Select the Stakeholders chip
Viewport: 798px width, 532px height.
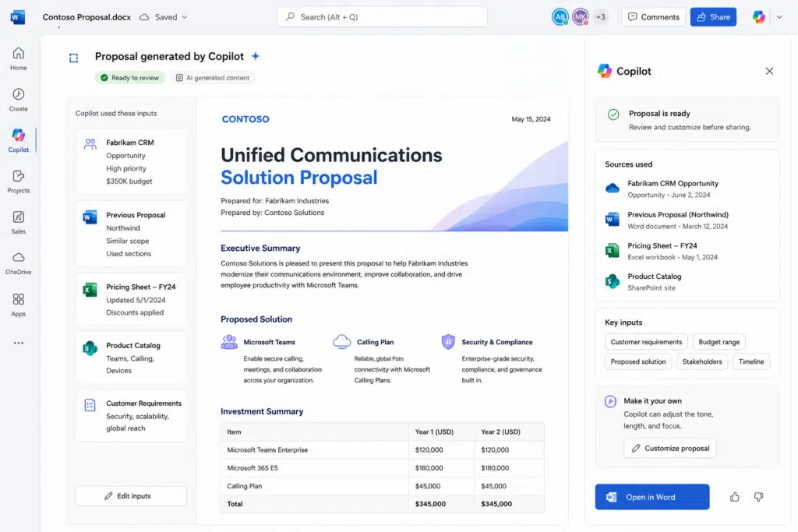pos(702,361)
